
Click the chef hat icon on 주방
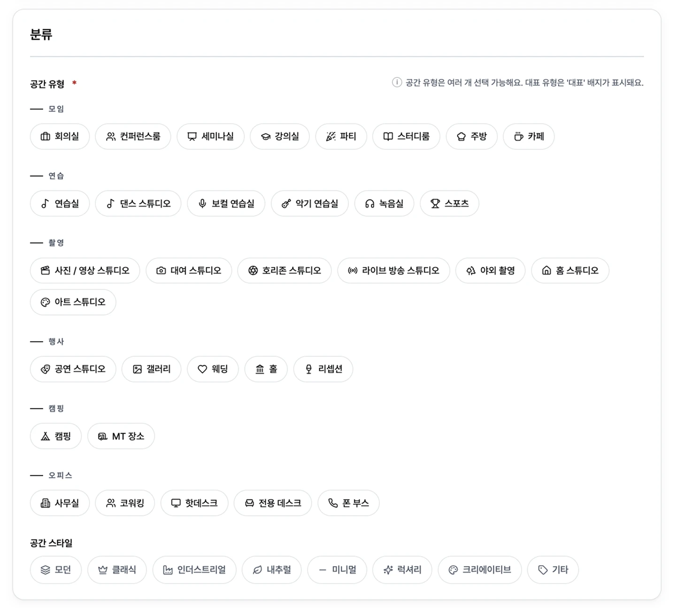(x=462, y=137)
